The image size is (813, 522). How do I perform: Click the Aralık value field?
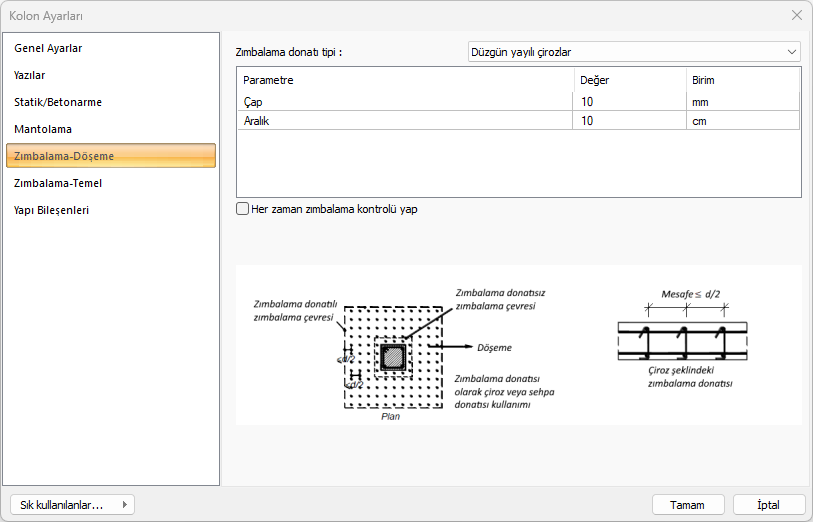coord(628,121)
